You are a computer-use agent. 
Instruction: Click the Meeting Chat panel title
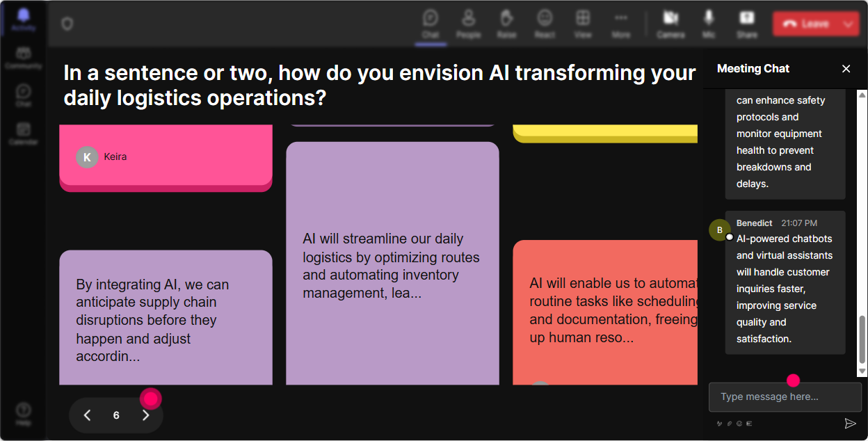click(753, 68)
